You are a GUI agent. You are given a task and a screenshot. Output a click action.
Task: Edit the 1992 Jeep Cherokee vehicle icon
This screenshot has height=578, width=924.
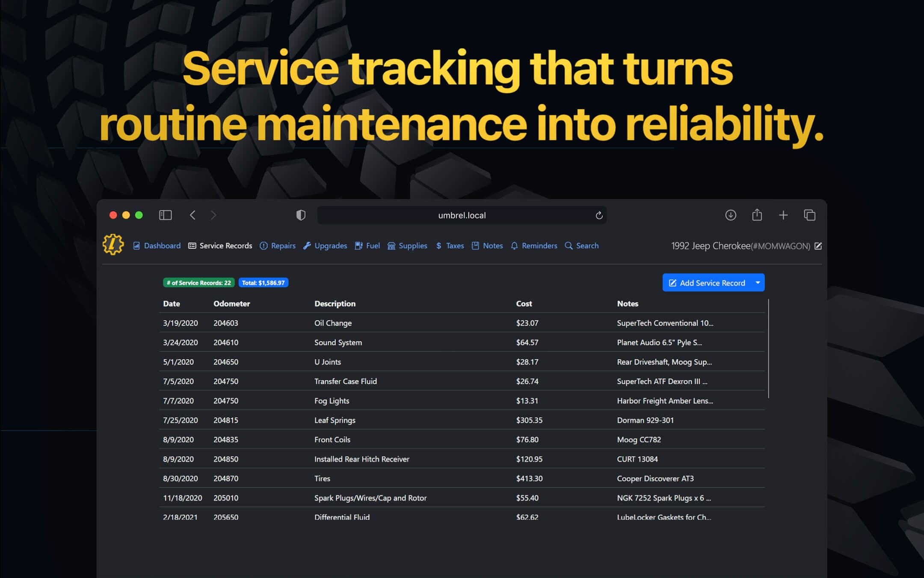tap(818, 246)
